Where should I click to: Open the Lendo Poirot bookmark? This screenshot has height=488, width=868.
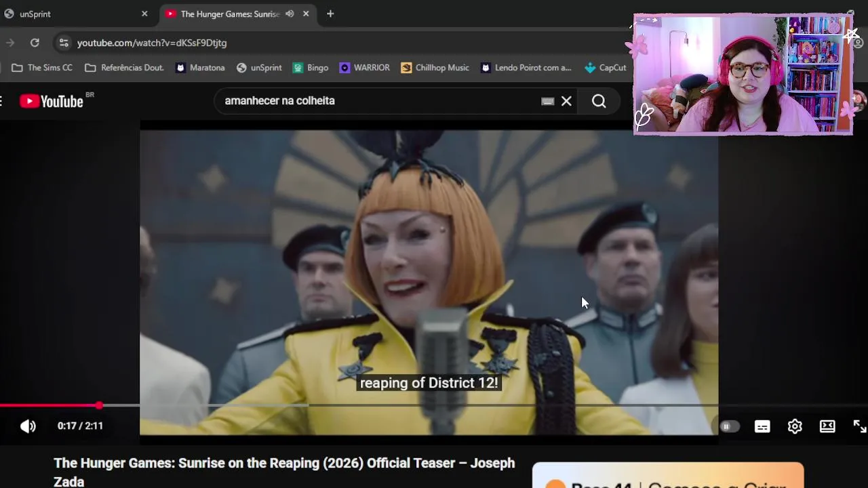point(526,68)
